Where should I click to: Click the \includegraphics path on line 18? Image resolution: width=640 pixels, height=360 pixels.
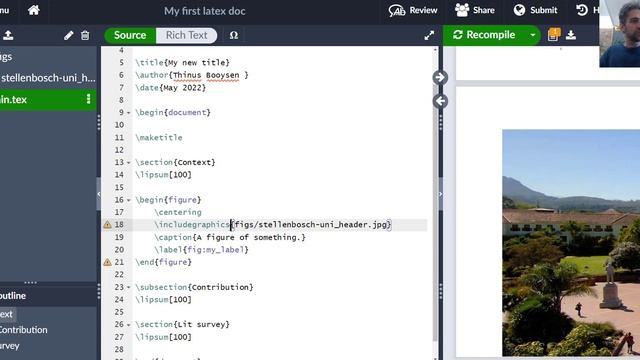click(x=312, y=224)
